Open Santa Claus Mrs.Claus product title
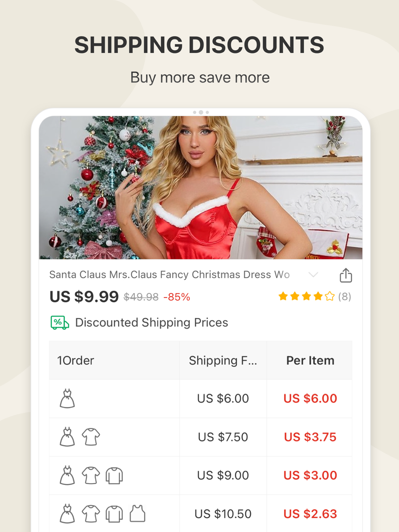The height and width of the screenshot is (532, 399). [x=169, y=274]
